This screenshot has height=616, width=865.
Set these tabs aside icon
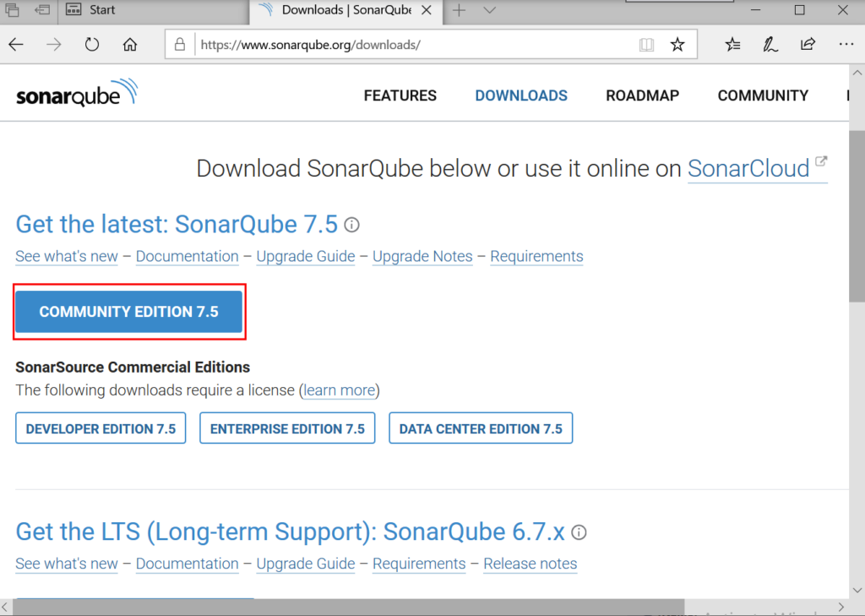42,9
